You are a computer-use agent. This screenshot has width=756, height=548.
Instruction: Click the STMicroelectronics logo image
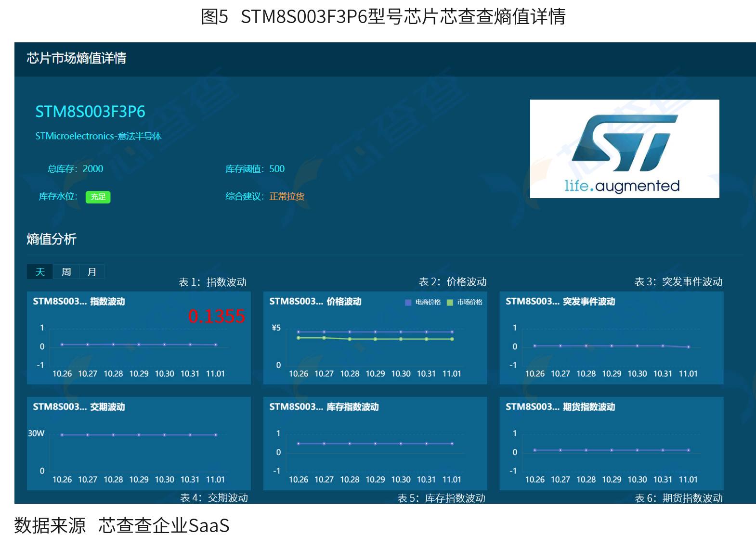coord(625,149)
